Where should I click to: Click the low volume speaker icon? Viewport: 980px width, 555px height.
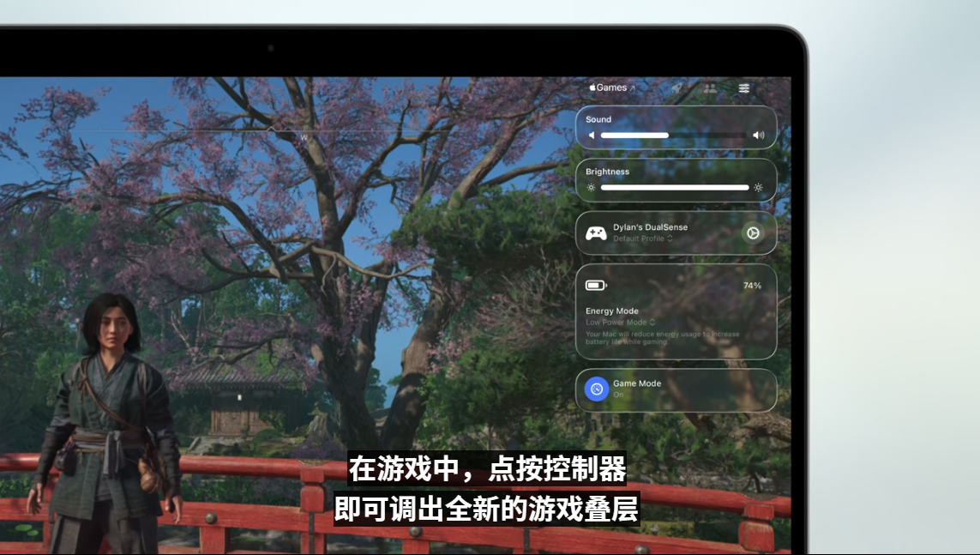(592, 135)
